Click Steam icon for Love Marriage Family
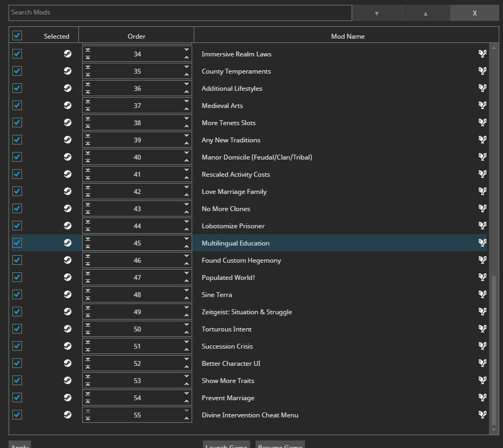The height and width of the screenshot is (448, 503). [x=67, y=191]
